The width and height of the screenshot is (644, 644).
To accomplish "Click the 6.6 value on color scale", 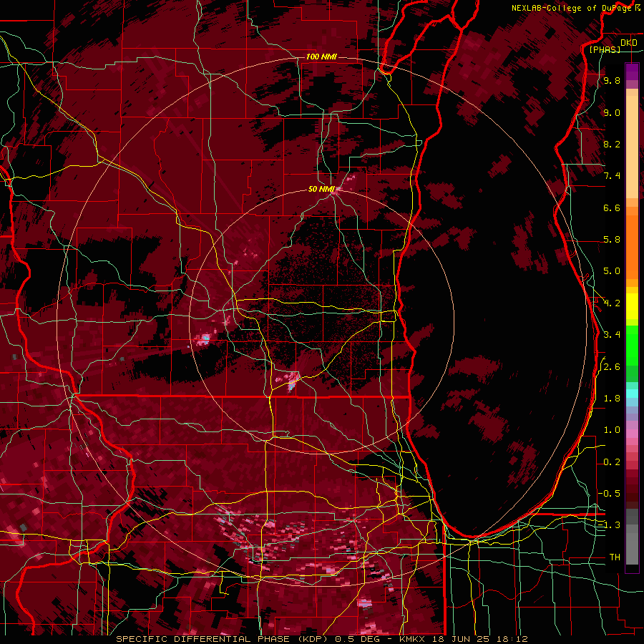I will click(x=612, y=208).
